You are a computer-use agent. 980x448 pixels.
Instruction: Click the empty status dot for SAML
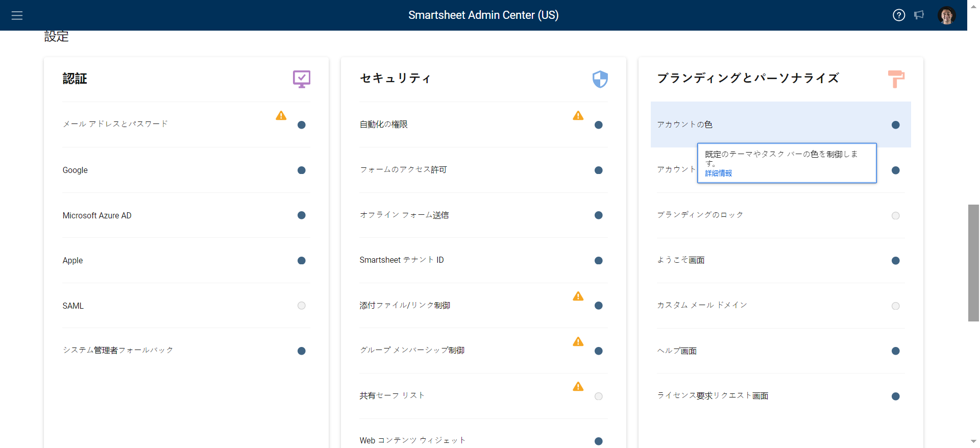tap(302, 306)
